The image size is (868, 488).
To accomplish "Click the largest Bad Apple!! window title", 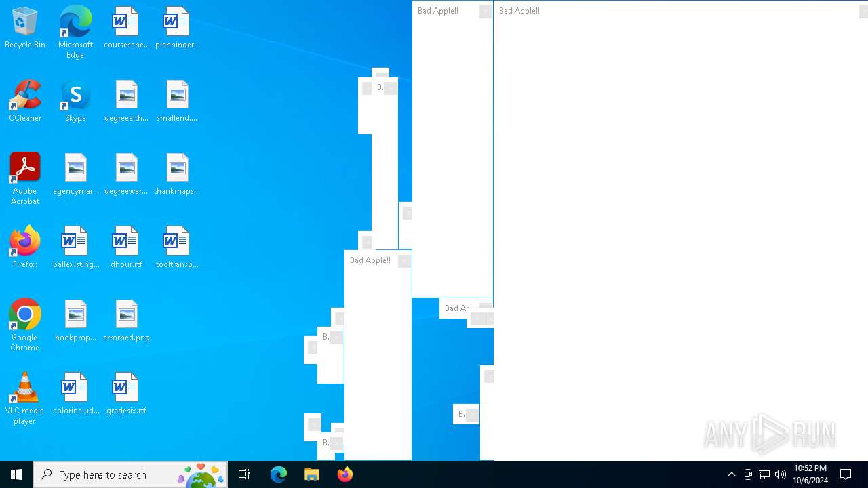I will point(519,11).
